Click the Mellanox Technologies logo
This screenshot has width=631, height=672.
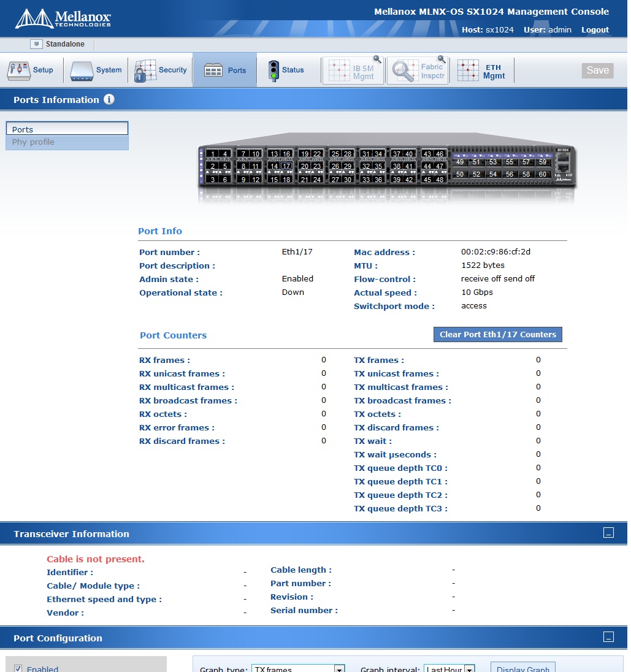tap(63, 19)
